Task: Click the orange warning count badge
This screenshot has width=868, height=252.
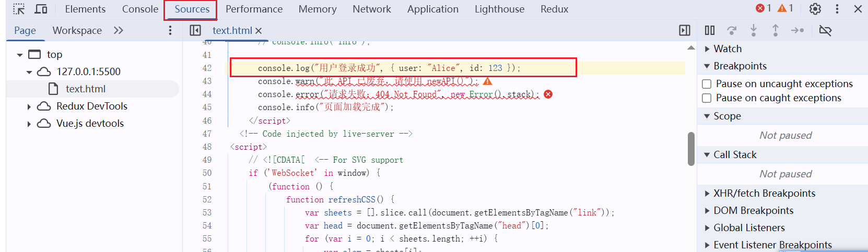Action: (785, 8)
